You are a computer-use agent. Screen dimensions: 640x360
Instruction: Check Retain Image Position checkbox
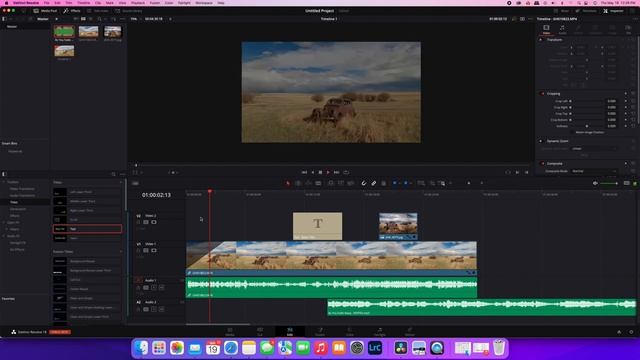573,132
